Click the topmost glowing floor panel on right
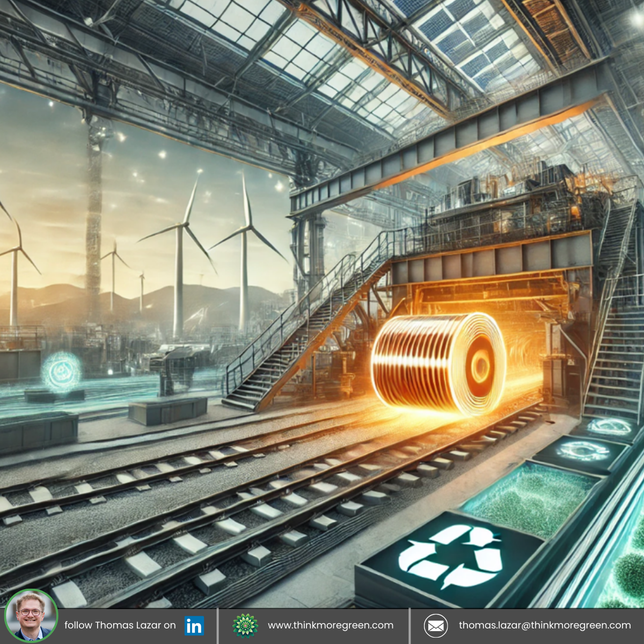 [609, 427]
